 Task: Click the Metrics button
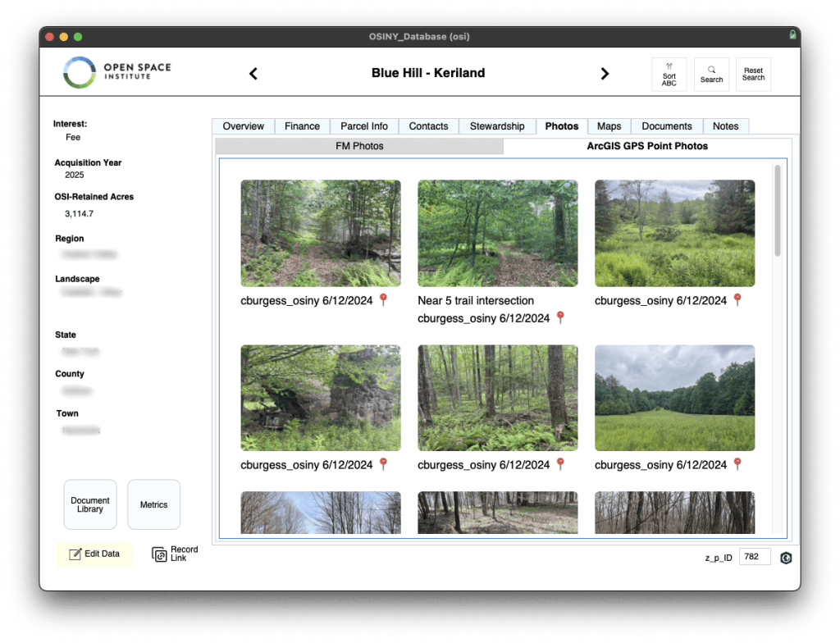(153, 504)
